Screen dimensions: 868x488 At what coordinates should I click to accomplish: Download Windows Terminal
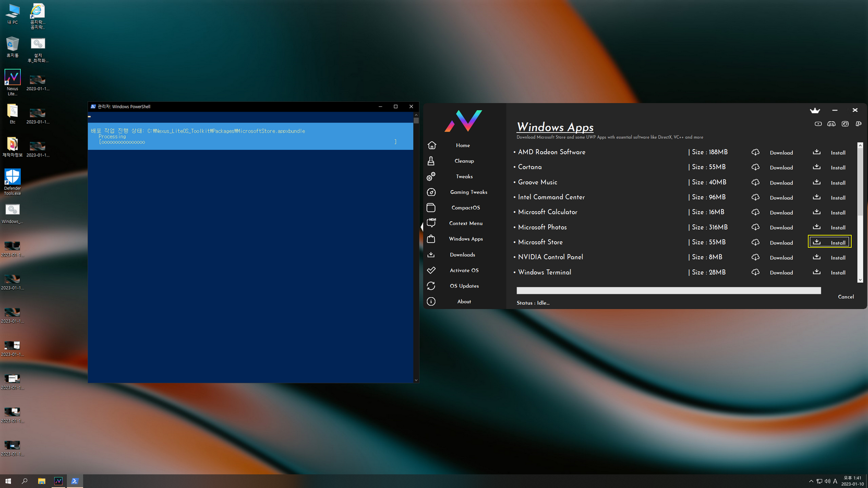[781, 273]
